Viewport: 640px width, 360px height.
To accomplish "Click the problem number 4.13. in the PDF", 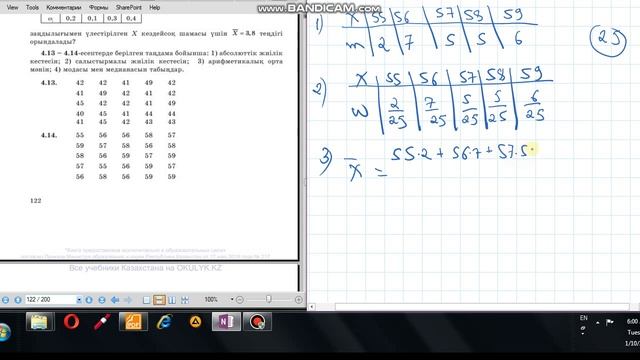I will (x=49, y=83).
